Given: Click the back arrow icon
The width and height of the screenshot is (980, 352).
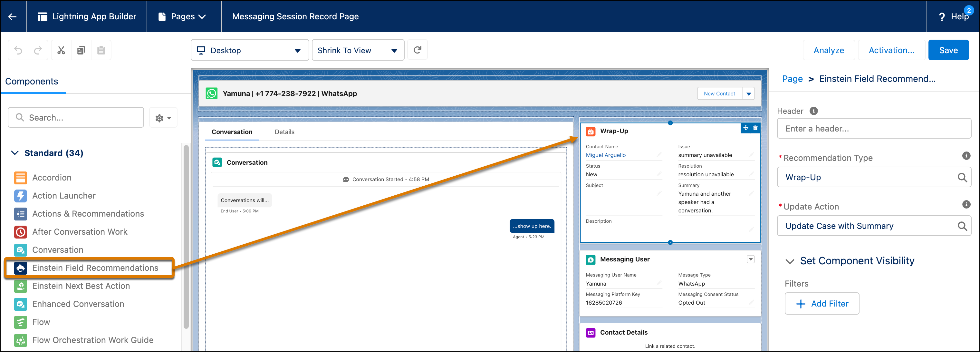Looking at the screenshot, I should pyautogui.click(x=13, y=16).
